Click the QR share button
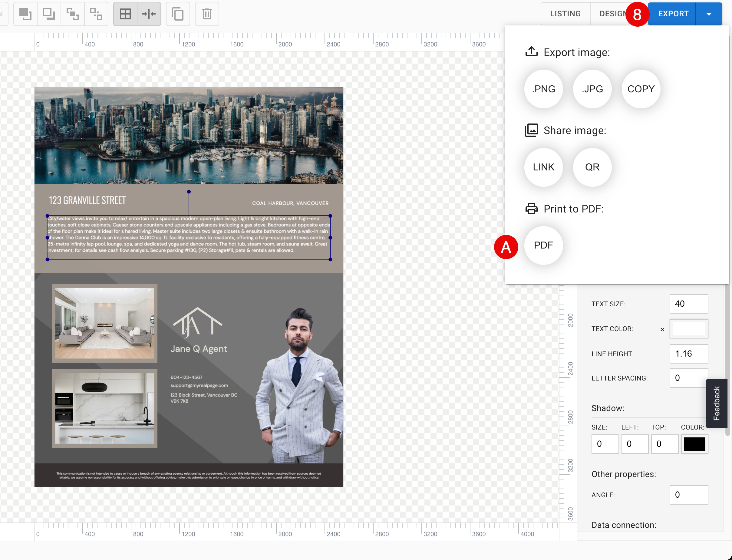This screenshot has height=560, width=732. (x=592, y=167)
